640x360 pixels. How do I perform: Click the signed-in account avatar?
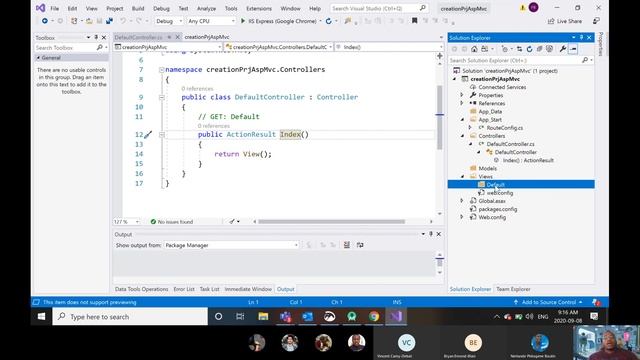coord(533,7)
